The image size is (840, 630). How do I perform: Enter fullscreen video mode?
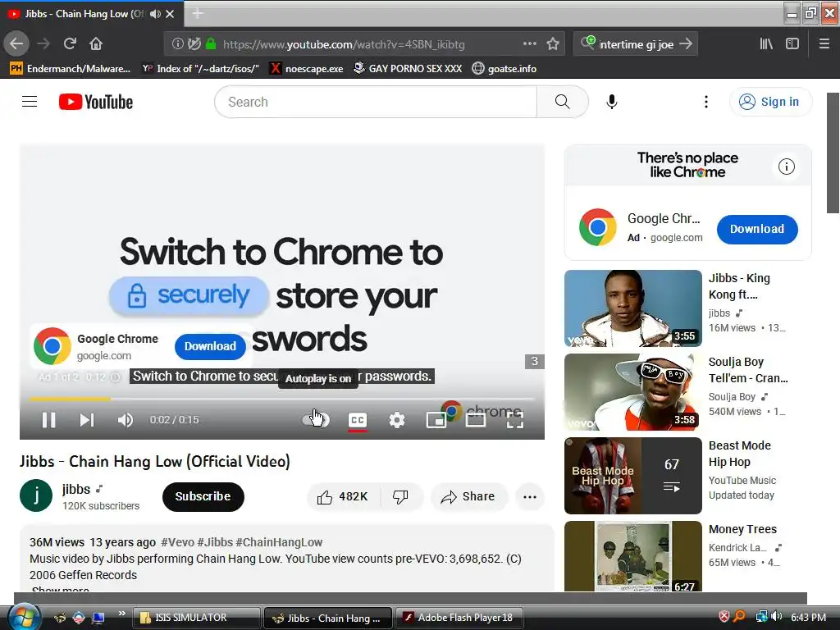tap(515, 420)
